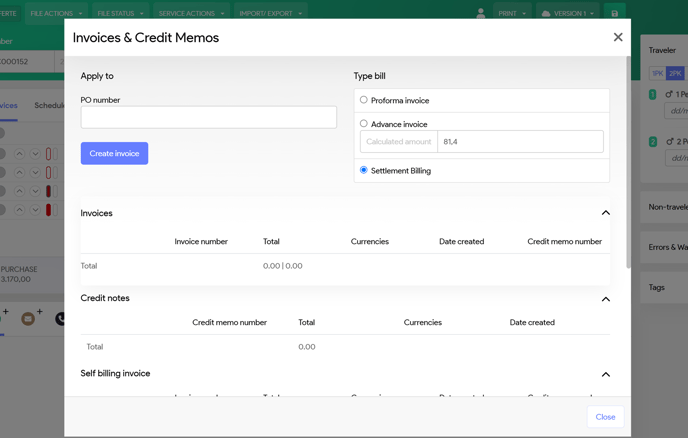Collapse the Self billing invoice section
This screenshot has height=438, width=688.
point(605,374)
